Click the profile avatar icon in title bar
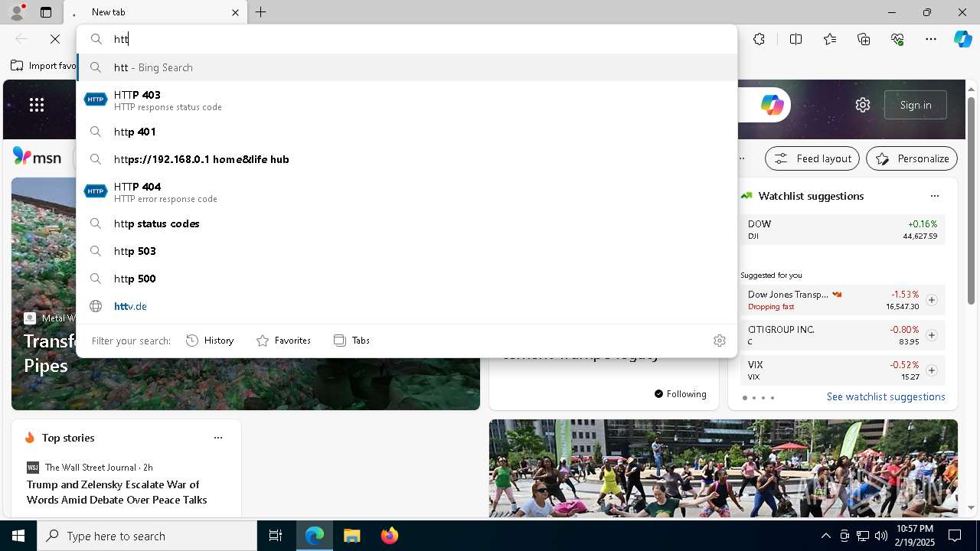 [17, 12]
